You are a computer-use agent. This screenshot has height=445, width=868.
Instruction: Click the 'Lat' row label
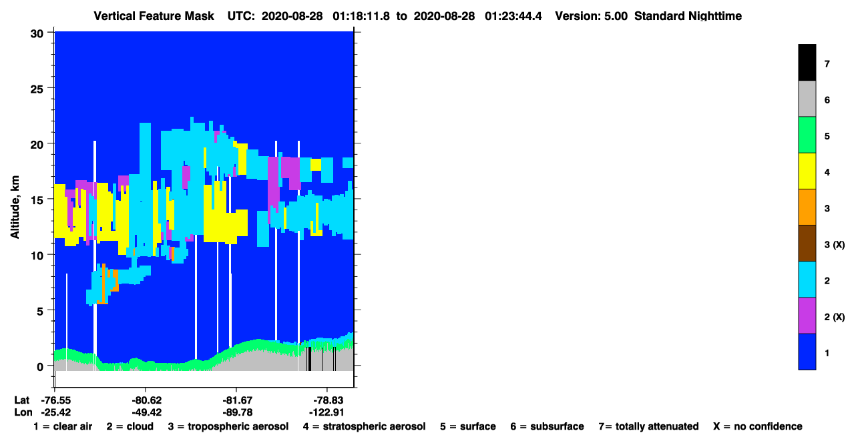(x=21, y=400)
